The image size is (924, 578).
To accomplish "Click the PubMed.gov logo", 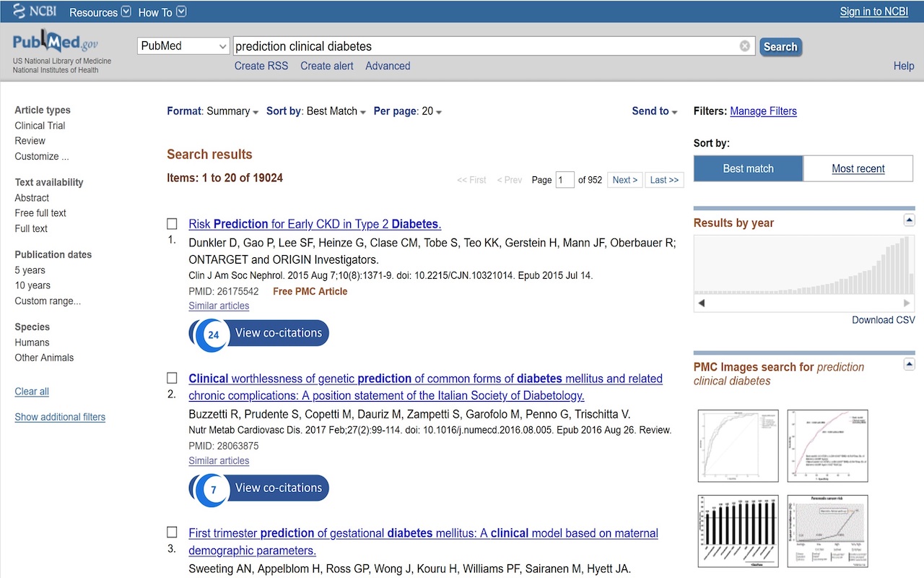I will click(x=55, y=42).
